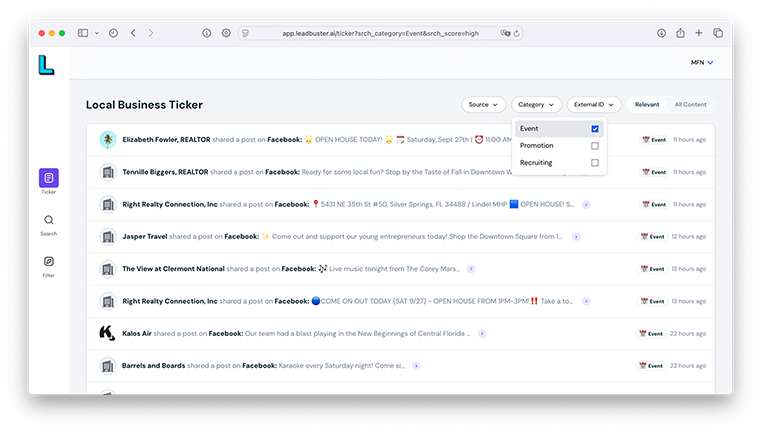Click Tennille Biggers' building avatar icon
The width and height of the screenshot is (760, 431).
(108, 172)
